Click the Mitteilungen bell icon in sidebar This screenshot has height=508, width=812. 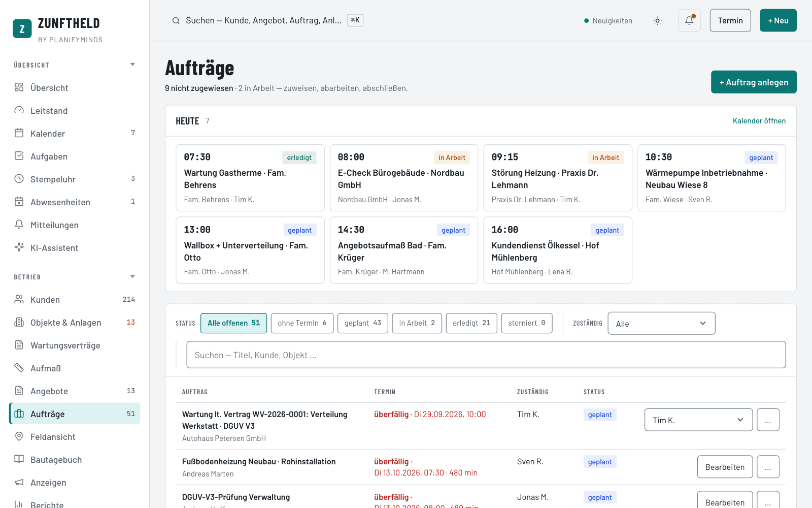pyautogui.click(x=19, y=225)
